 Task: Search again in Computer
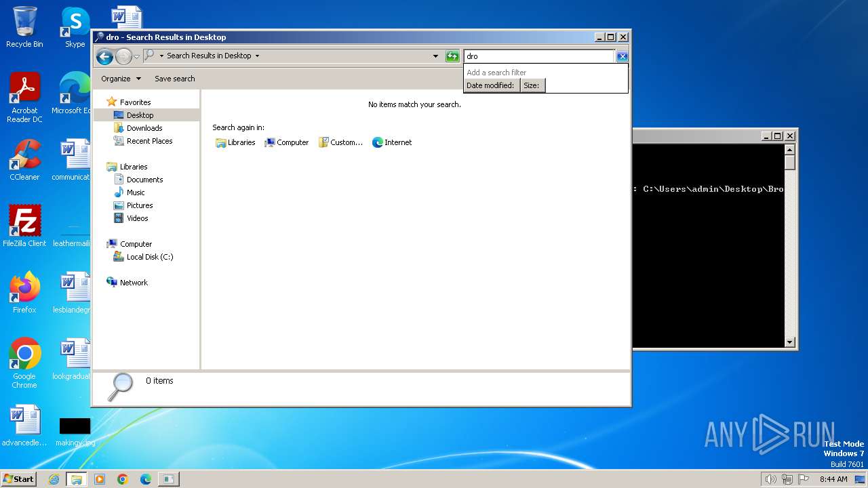click(x=287, y=142)
